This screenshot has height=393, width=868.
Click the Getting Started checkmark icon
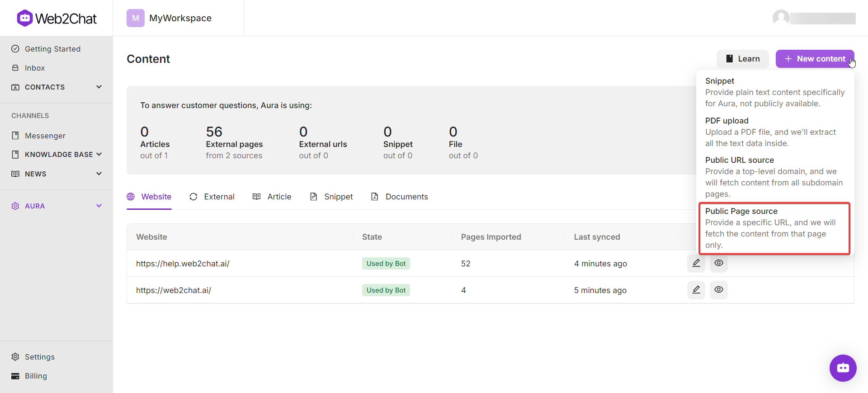[x=15, y=49]
